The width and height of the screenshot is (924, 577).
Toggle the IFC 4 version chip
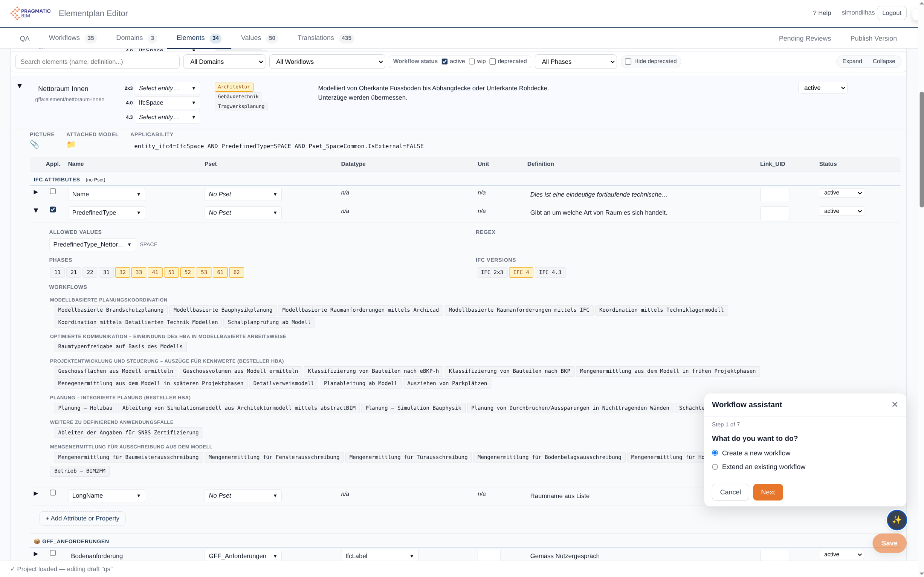coord(521,272)
